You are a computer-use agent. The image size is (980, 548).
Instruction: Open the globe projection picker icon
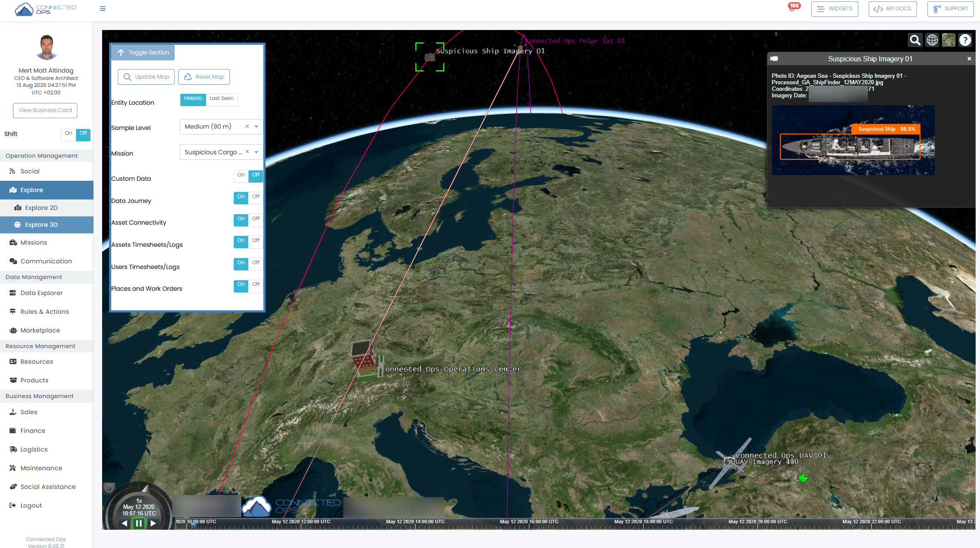point(932,40)
